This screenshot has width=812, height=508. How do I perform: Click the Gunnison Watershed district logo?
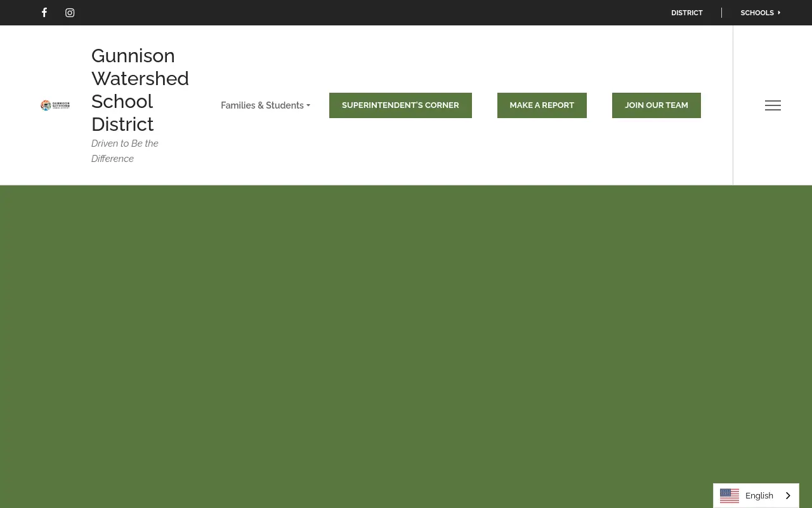(55, 105)
